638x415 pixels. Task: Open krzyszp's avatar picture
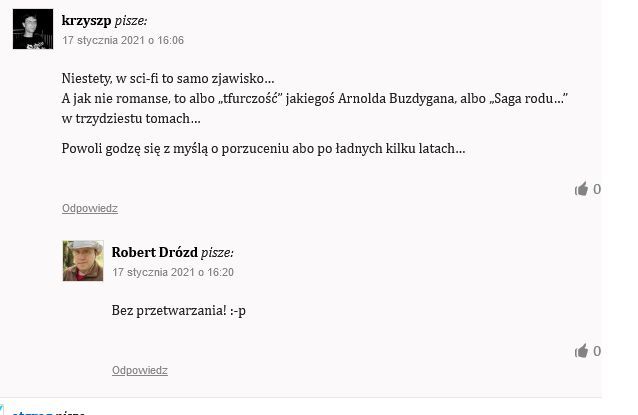[x=33, y=29]
